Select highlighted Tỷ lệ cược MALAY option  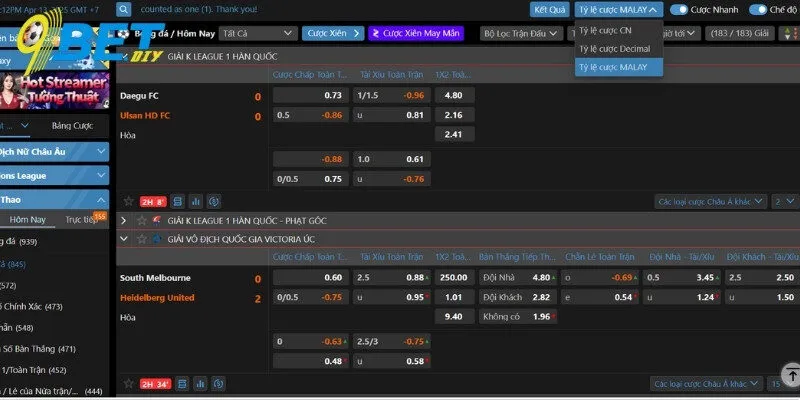(x=619, y=67)
